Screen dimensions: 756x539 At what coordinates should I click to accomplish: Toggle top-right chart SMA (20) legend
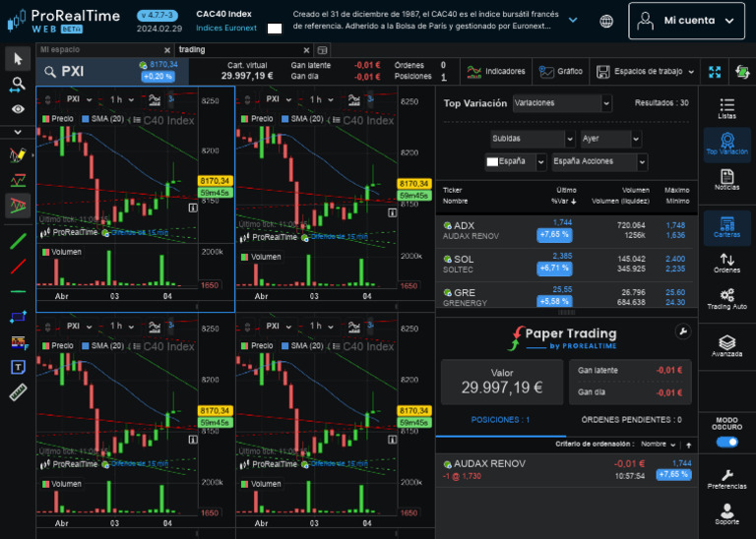click(x=302, y=118)
